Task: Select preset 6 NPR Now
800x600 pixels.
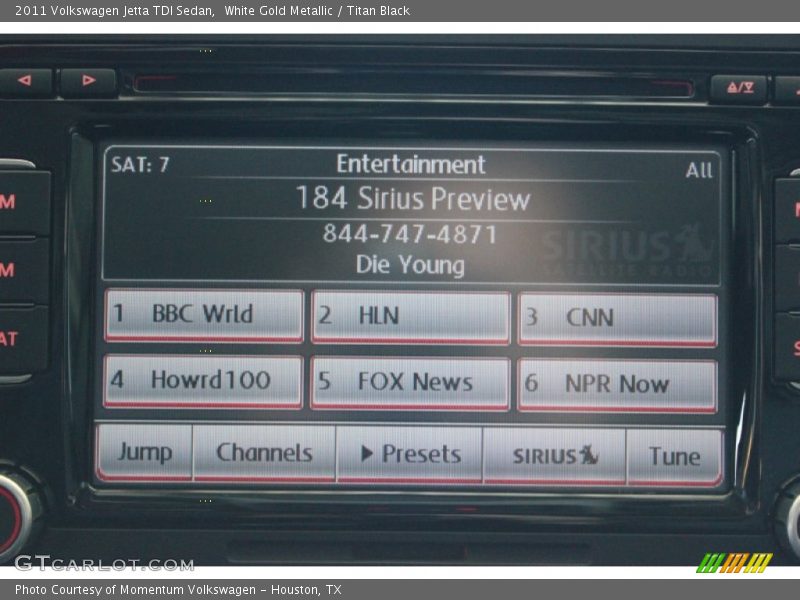Action: coord(617,385)
